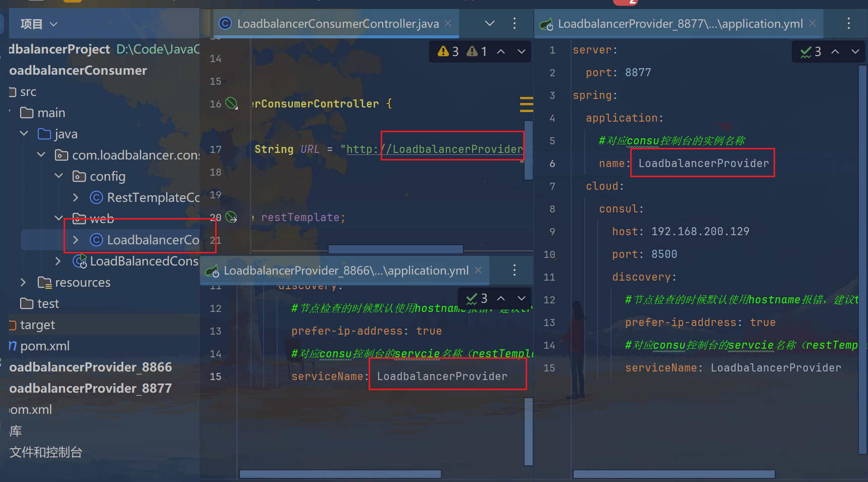The height and width of the screenshot is (482, 868).
Task: Select the LoadbalancerProvider_8877 application.yml tab
Action: tap(680, 24)
